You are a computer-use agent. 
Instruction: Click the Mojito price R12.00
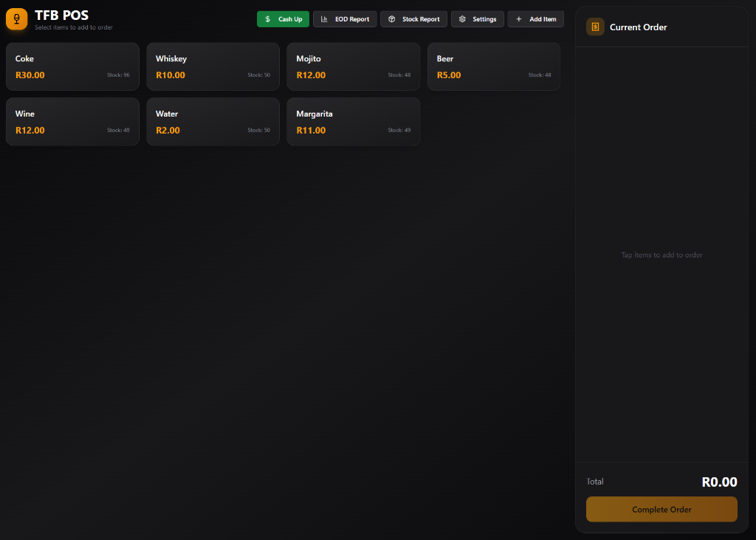pos(311,75)
